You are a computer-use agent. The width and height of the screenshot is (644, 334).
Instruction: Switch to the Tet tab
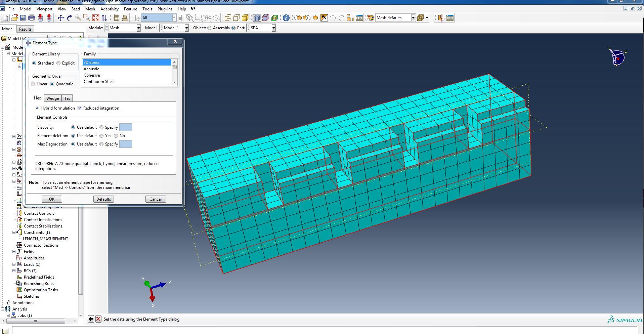point(67,98)
